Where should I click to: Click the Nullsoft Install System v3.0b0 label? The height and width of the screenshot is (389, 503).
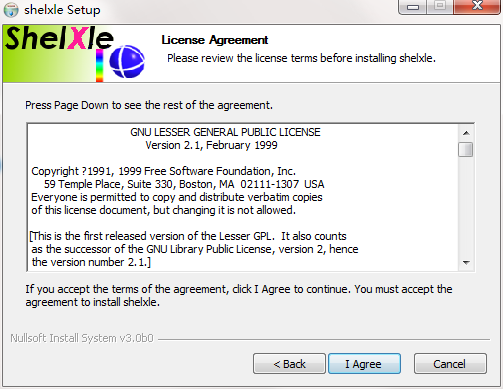pos(82,338)
